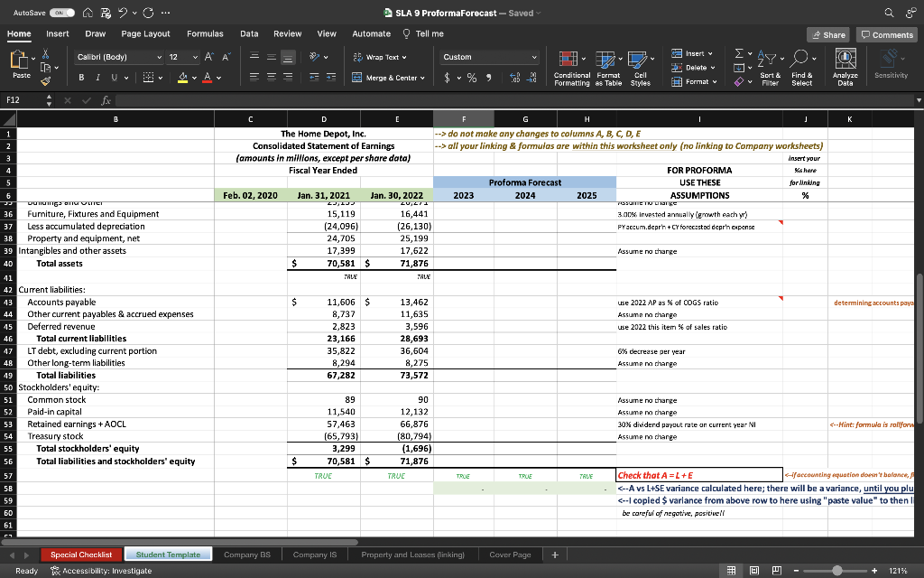Click the Paste clipboard icon
Screen dimensions: 924x578
pyautogui.click(x=21, y=61)
